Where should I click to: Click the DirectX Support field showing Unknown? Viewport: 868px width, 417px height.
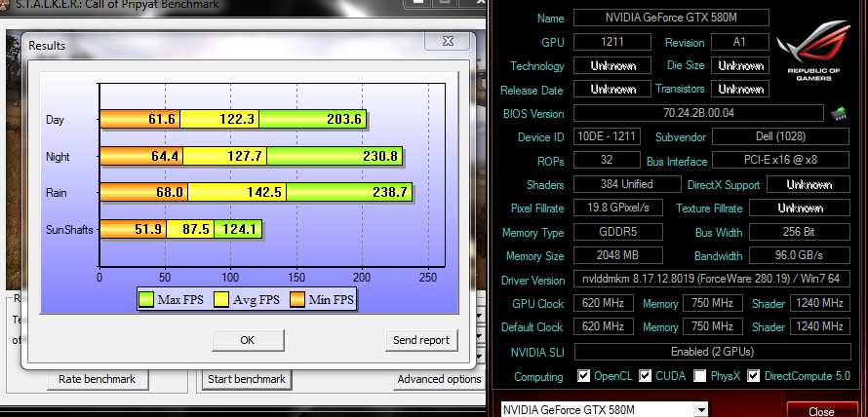pos(809,184)
